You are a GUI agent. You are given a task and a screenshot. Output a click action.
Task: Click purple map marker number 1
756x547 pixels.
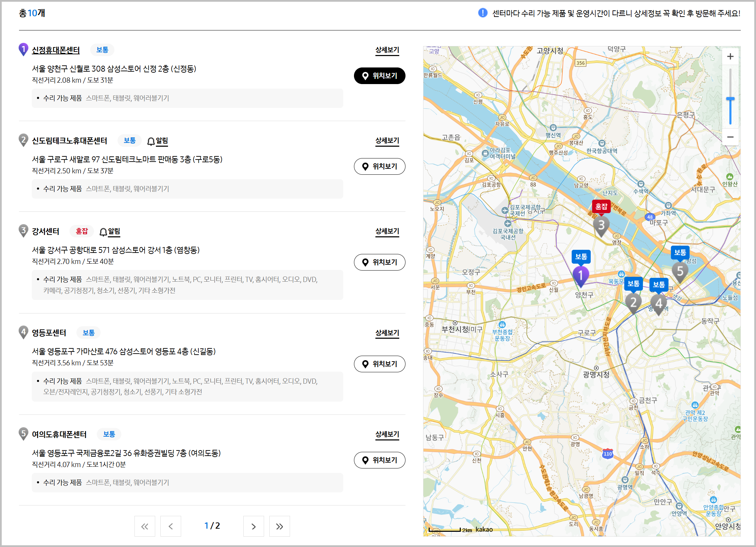pos(581,275)
